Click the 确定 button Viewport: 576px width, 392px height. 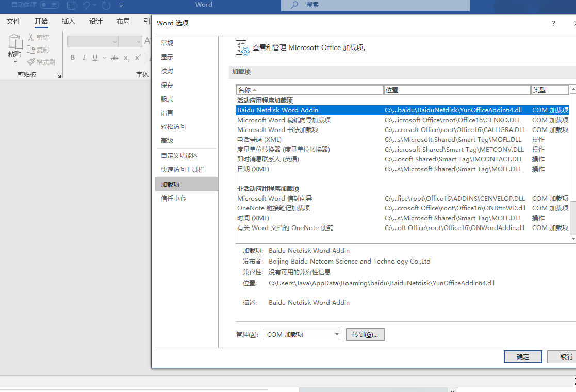(x=523, y=357)
